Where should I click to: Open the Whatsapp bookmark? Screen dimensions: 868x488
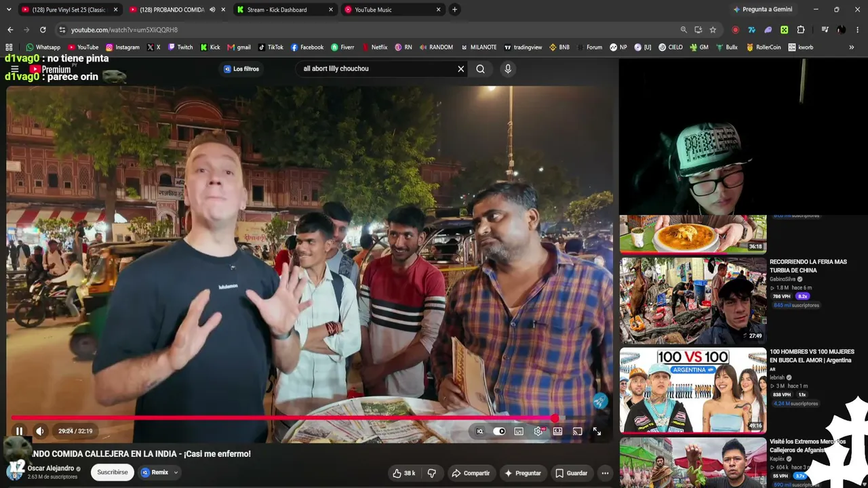pos(43,47)
